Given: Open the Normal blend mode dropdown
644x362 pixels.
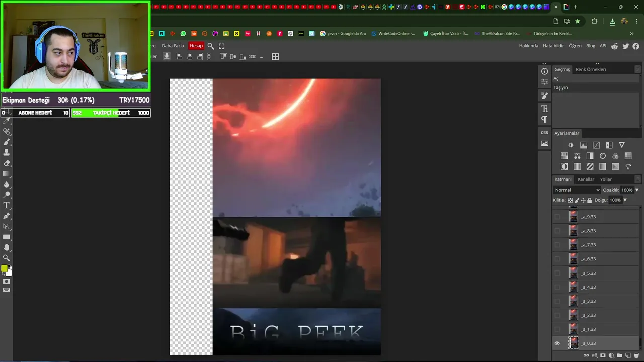Looking at the screenshot, I should click(577, 190).
